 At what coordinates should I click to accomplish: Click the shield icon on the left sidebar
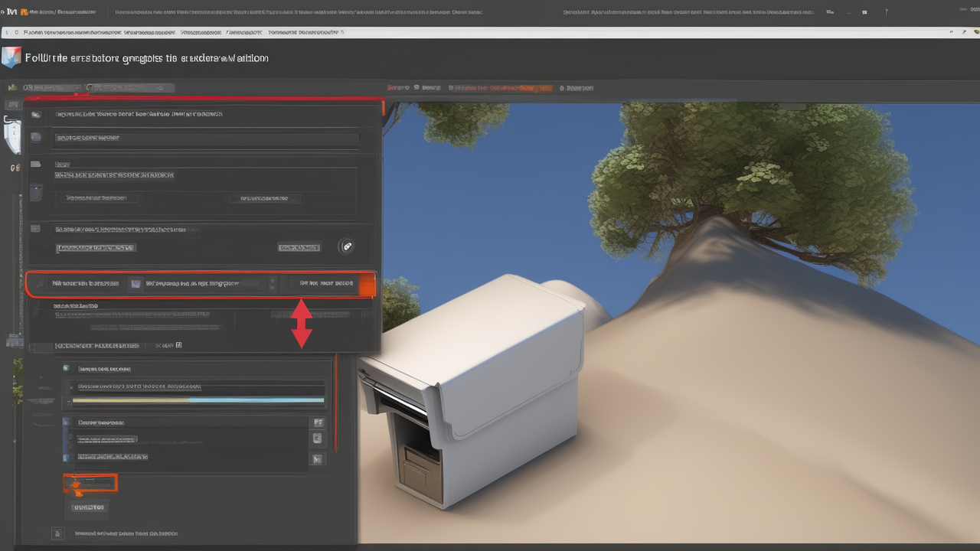tap(11, 135)
